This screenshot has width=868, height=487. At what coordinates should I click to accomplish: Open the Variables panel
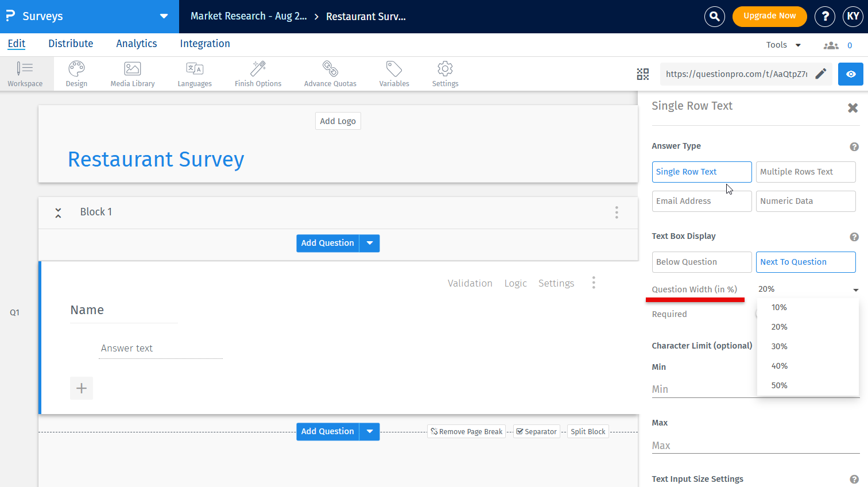(x=394, y=74)
